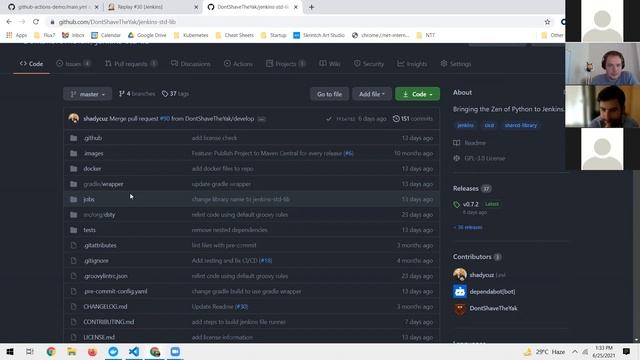Open the .pre-commit-config.yaml file

click(x=116, y=291)
